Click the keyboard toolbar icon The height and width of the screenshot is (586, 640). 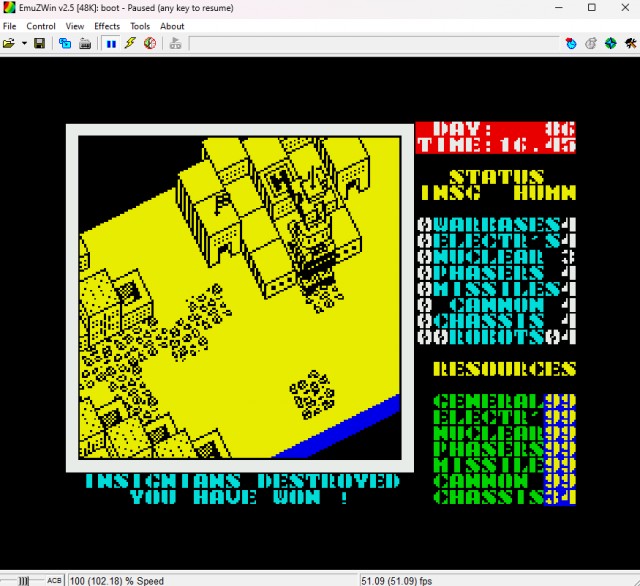pos(85,44)
